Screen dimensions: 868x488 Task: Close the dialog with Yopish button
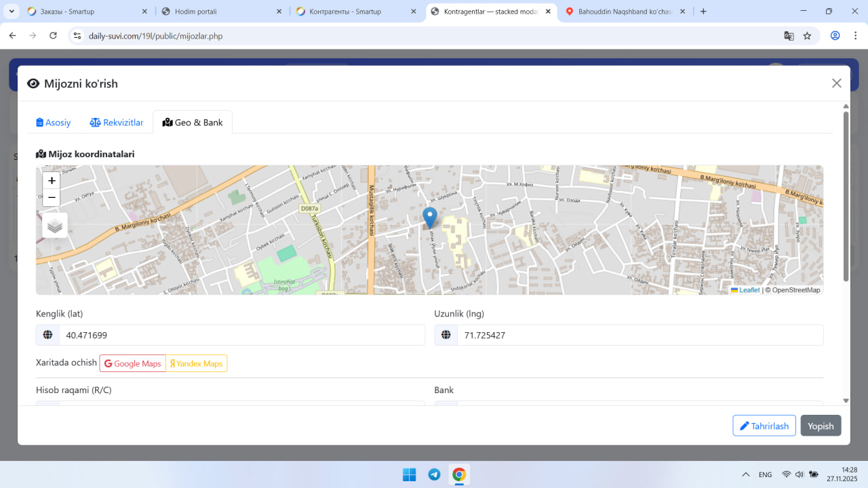click(821, 426)
